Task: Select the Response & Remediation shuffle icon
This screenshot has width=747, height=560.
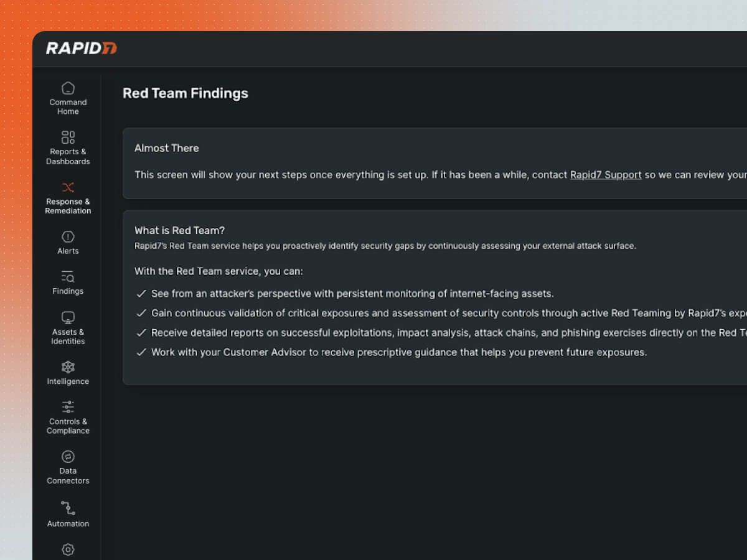Action: click(x=68, y=187)
